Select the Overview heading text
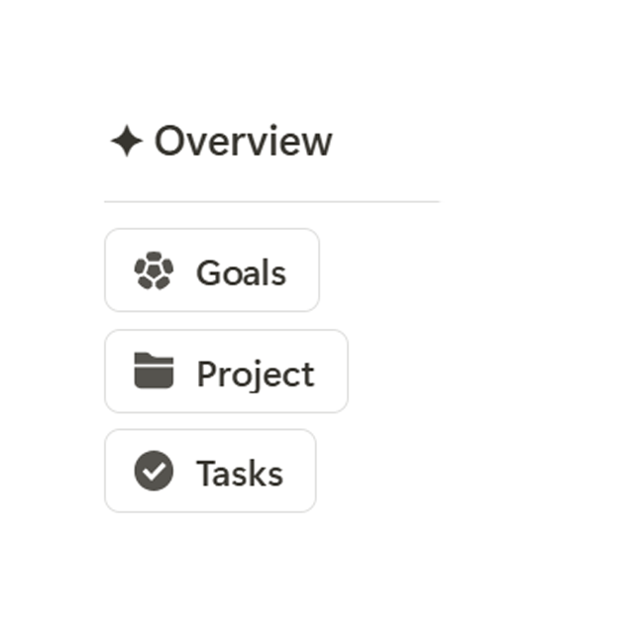644x644 pixels. (244, 141)
